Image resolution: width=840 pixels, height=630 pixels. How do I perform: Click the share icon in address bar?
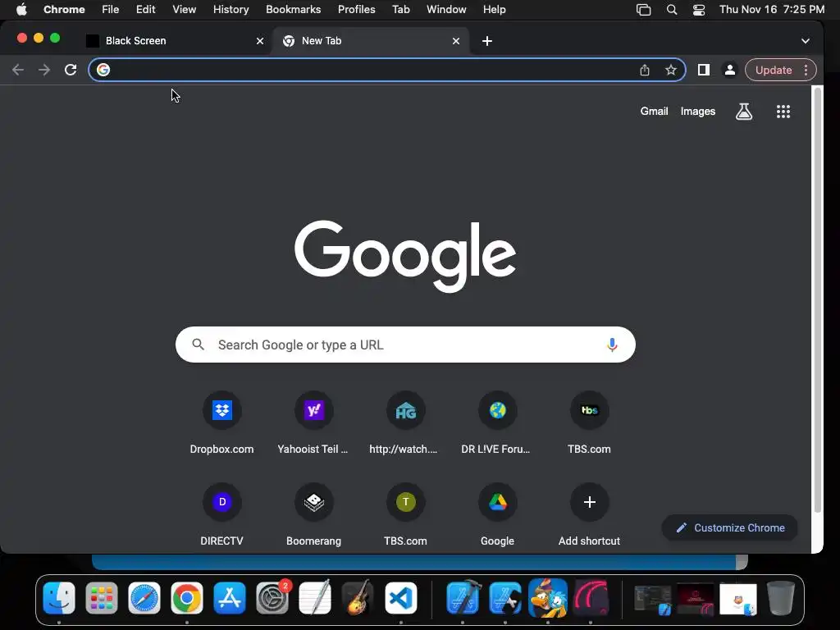645,71
